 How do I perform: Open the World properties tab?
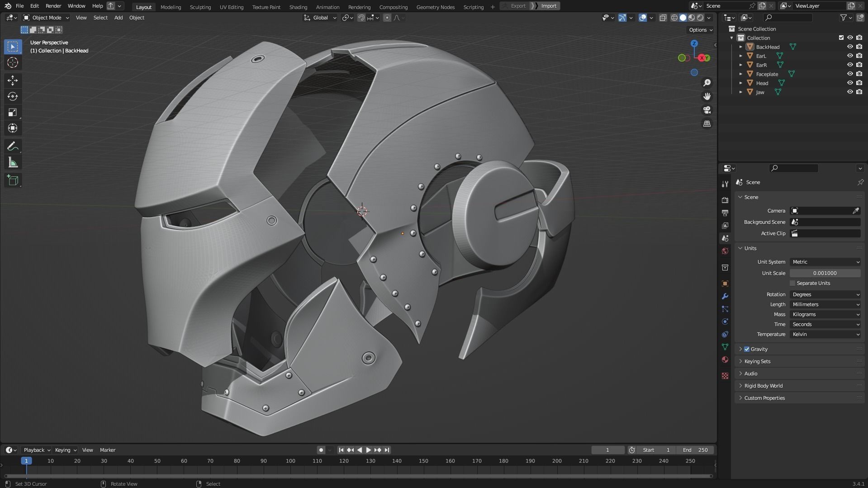coord(725,251)
